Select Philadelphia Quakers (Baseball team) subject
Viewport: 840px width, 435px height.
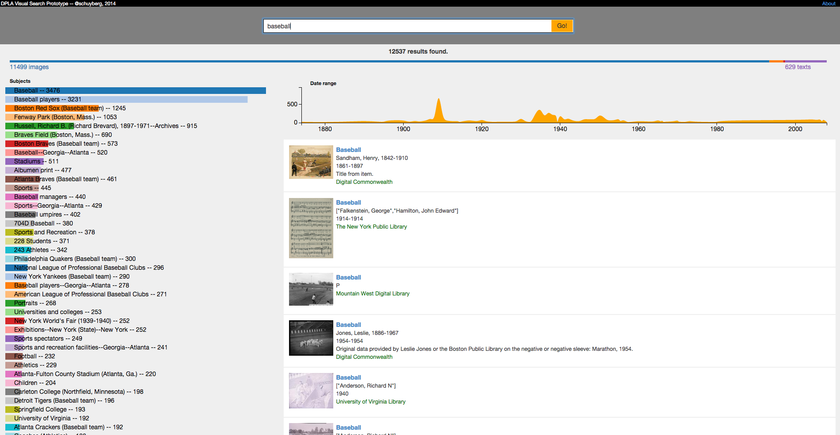point(71,259)
